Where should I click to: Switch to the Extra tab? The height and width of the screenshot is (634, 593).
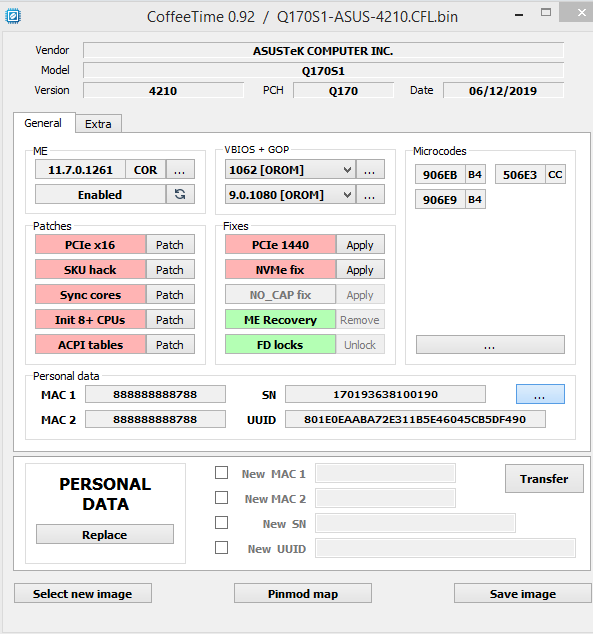point(98,124)
